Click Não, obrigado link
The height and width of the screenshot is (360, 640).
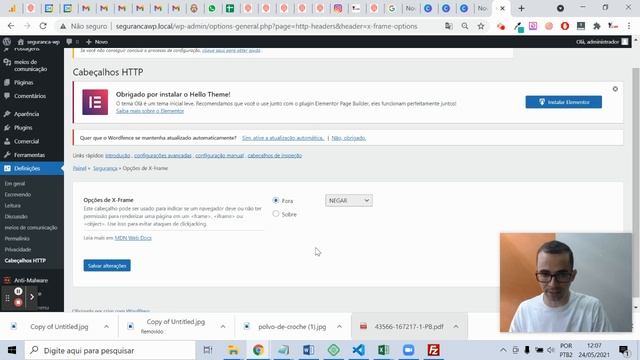click(349, 138)
